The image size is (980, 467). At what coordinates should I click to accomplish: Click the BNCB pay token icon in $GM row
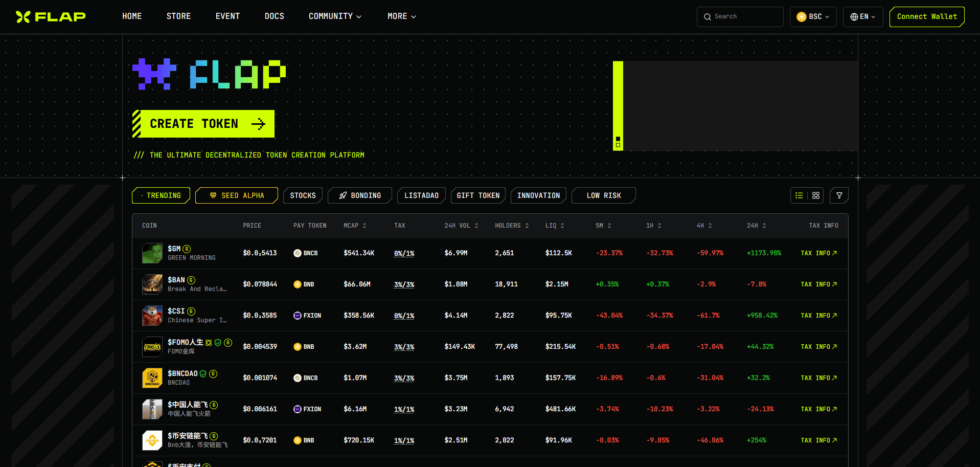pos(297,253)
